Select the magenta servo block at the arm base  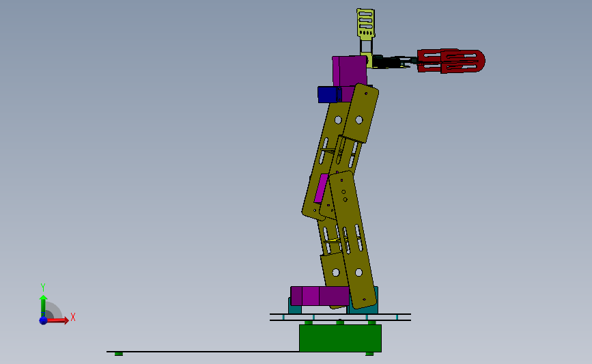click(320, 296)
